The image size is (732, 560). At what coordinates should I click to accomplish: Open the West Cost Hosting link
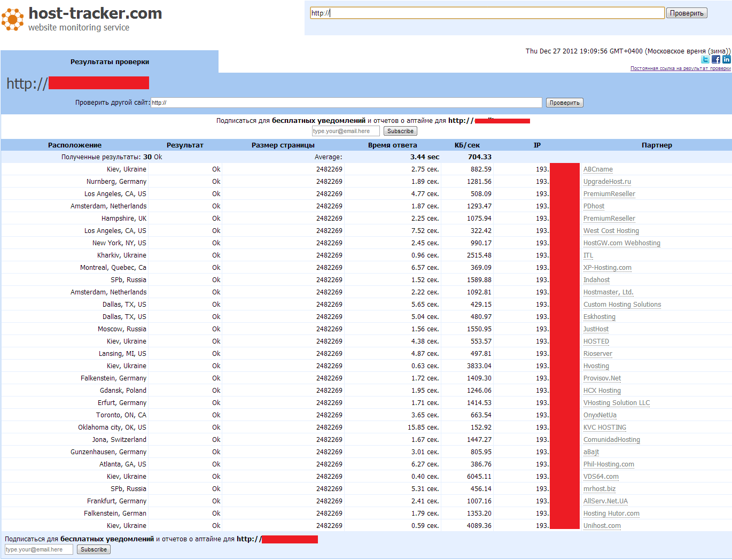611,231
